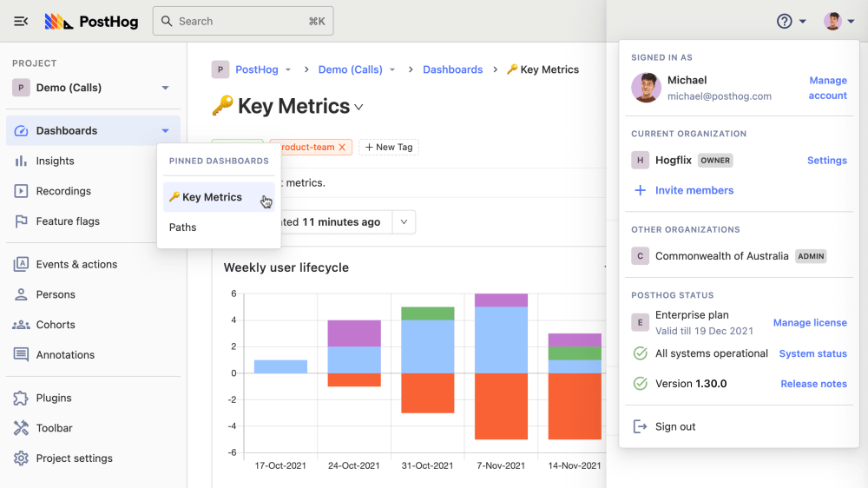Collapse the sidebar with the hamburger icon
Viewport: 868px width, 488px height.
21,21
